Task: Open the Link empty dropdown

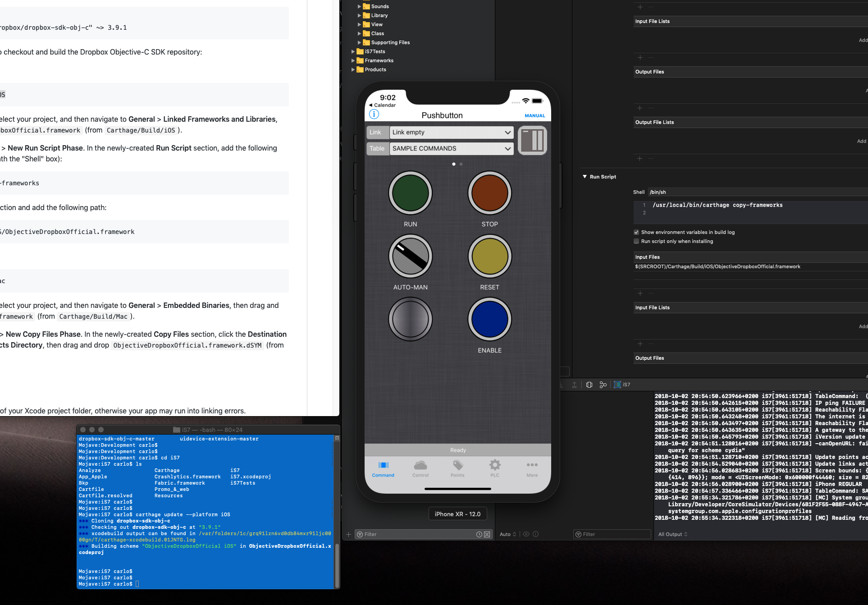Action: coord(452,132)
